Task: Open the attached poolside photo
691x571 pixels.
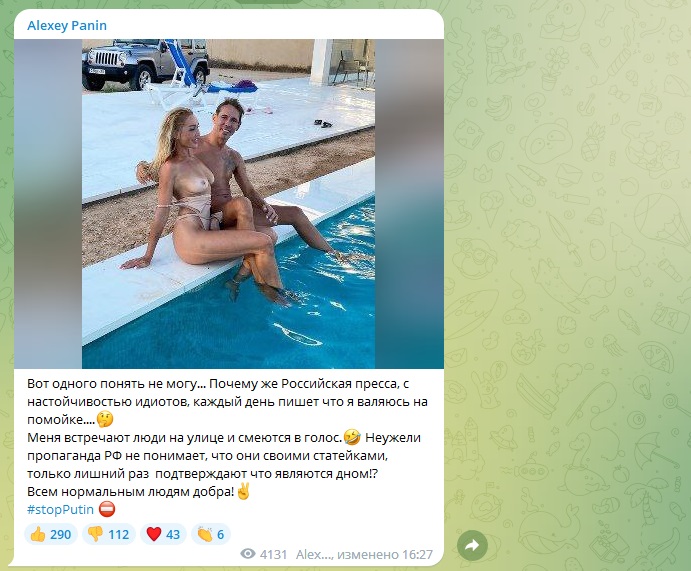Action: [228, 204]
